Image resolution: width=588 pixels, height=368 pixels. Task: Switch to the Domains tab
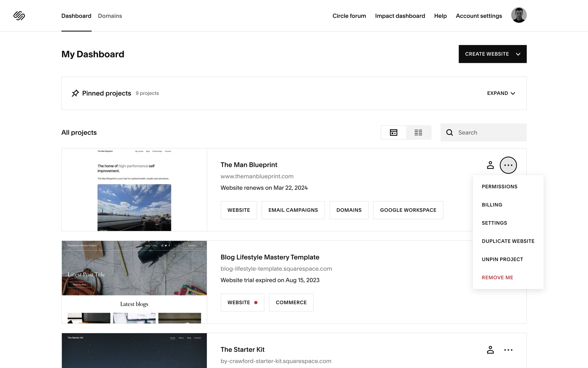(110, 16)
